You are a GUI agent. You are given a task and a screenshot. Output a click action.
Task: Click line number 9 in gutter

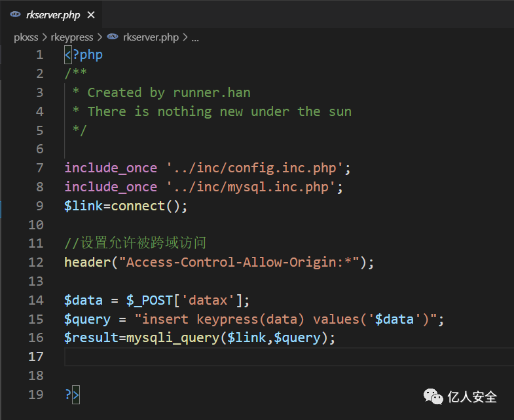click(40, 206)
